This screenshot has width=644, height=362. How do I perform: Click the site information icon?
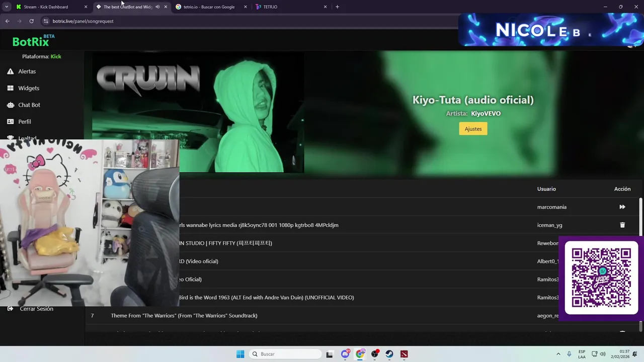(46, 21)
